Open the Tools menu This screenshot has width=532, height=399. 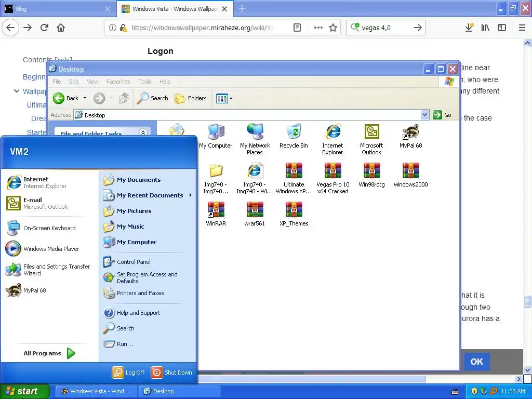pos(145,82)
